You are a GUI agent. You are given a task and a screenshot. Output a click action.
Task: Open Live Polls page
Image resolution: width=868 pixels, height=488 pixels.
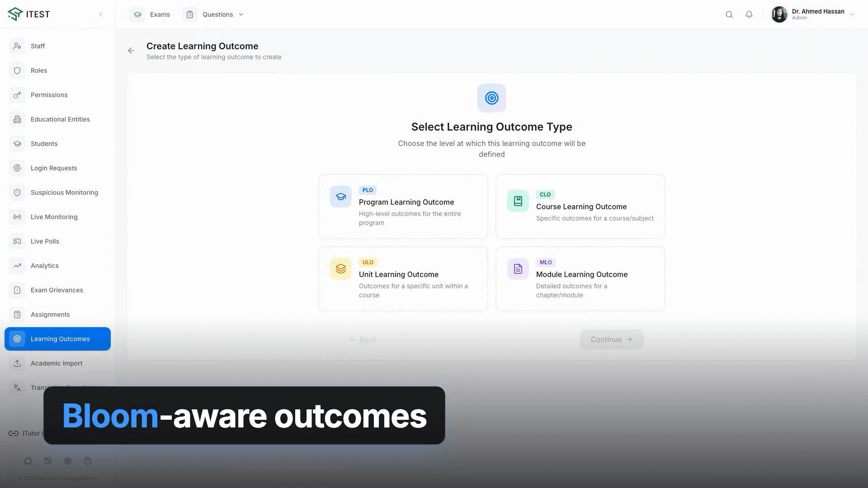click(57, 241)
